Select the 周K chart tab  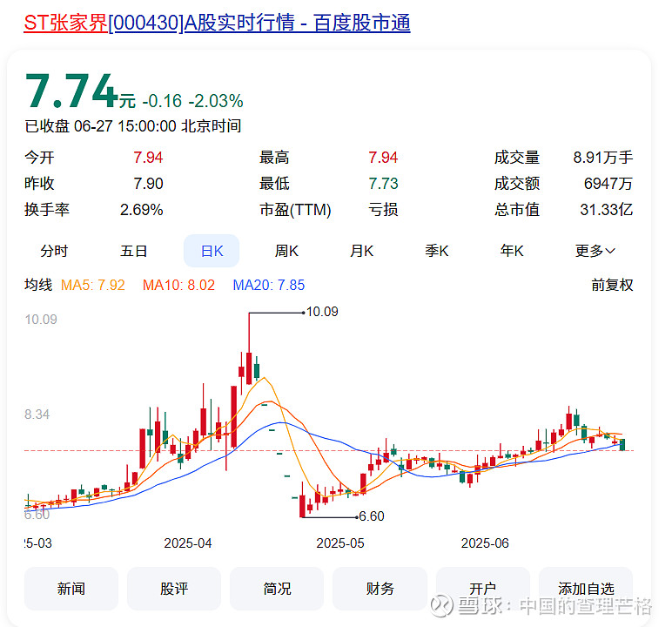click(286, 251)
